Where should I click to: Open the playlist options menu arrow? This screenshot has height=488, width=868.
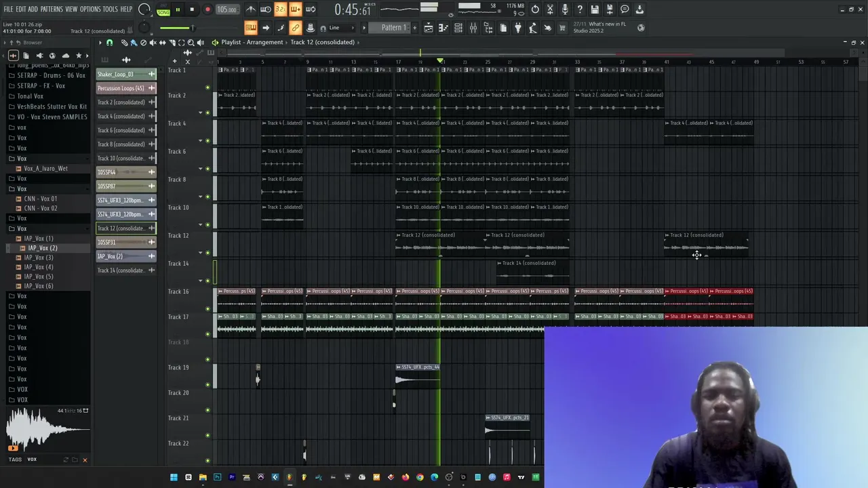click(x=100, y=43)
